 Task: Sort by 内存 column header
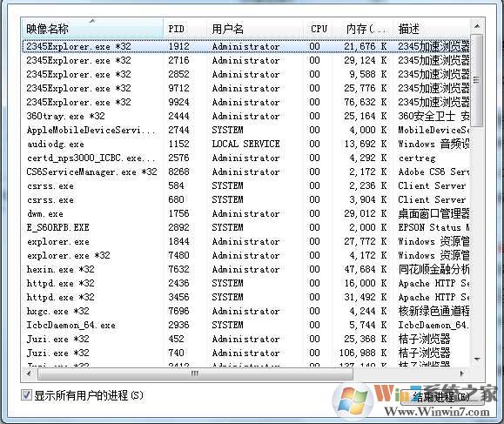point(363,29)
